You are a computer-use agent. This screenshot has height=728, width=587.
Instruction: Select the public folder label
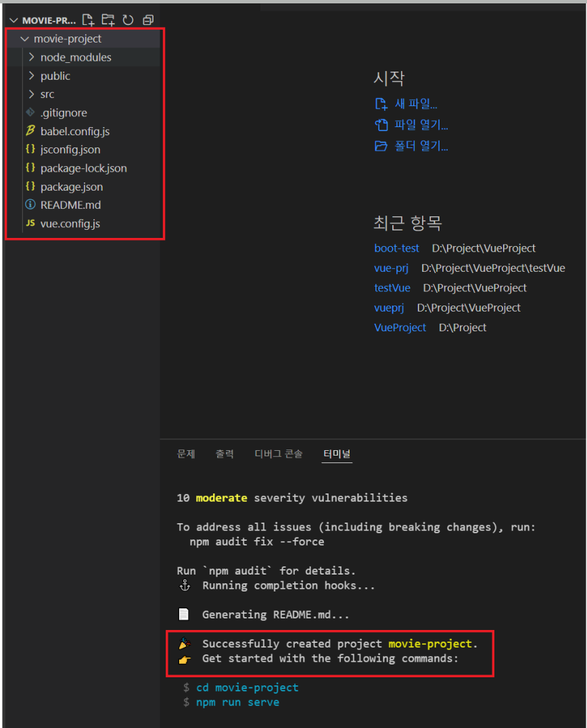(55, 76)
